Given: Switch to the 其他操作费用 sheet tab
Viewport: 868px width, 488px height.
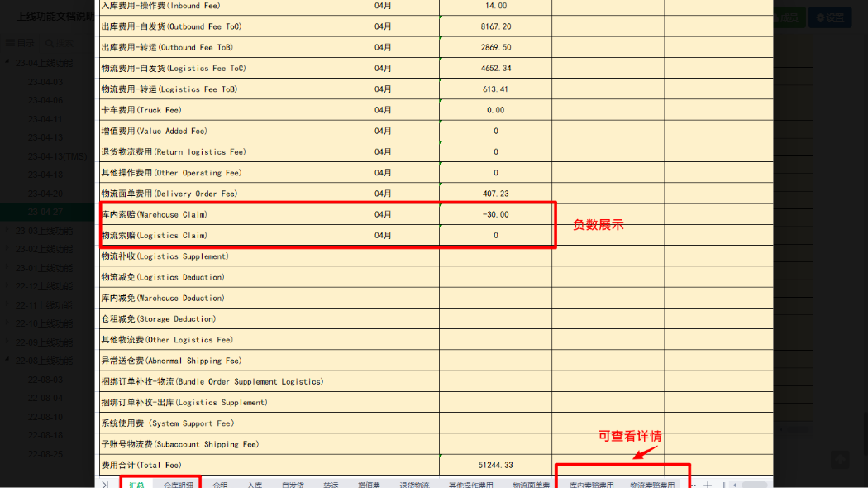Looking at the screenshot, I should pyautogui.click(x=471, y=484).
